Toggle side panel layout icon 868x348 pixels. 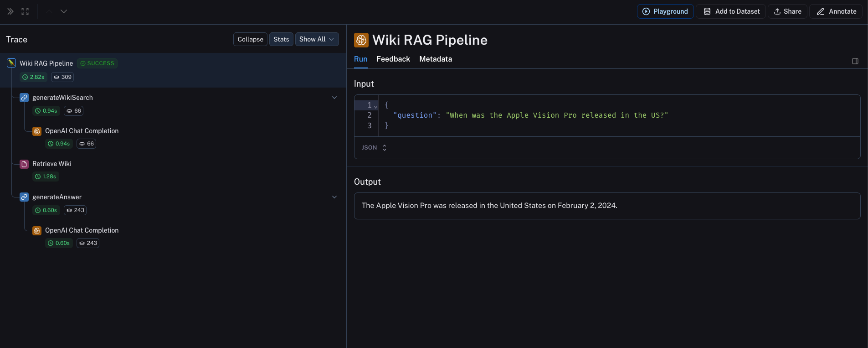point(855,61)
